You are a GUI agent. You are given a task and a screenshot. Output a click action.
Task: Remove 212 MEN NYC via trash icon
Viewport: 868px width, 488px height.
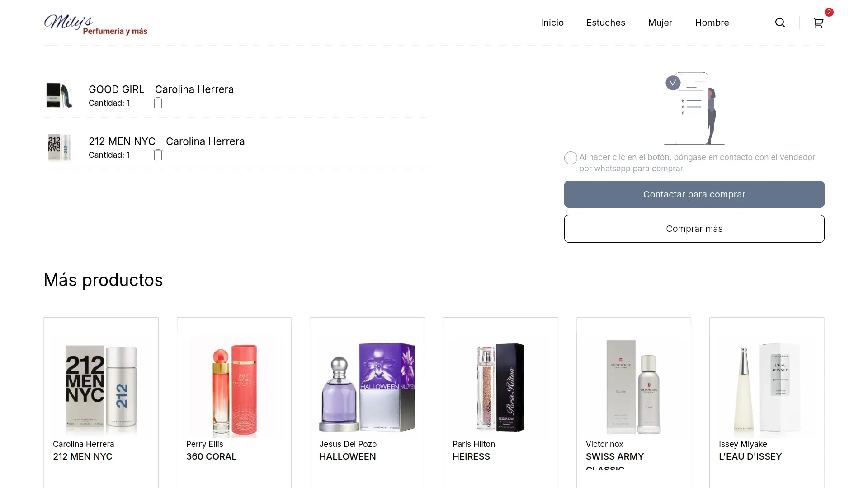click(x=158, y=155)
